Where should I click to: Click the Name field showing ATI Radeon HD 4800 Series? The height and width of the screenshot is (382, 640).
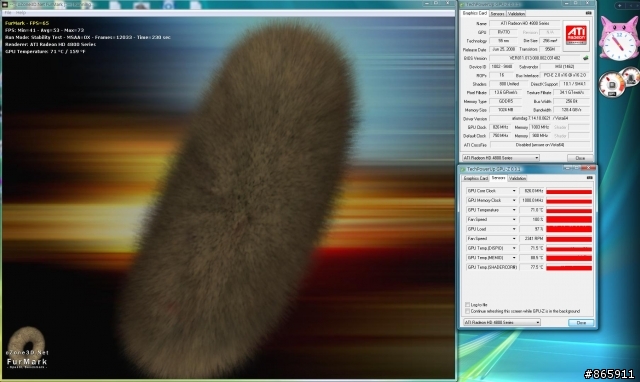tap(524, 24)
